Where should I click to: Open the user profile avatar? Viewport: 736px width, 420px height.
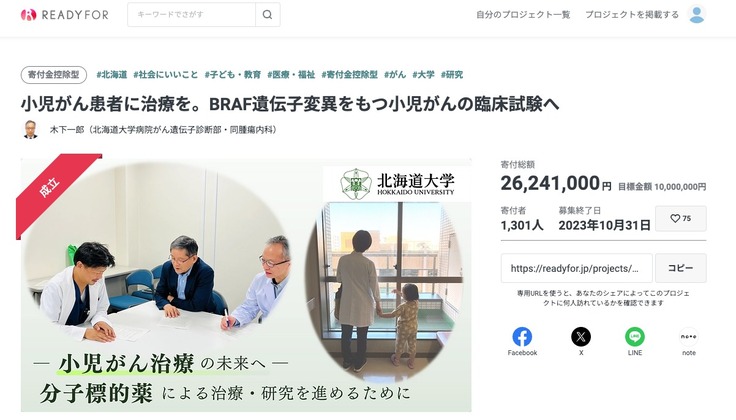click(x=697, y=14)
